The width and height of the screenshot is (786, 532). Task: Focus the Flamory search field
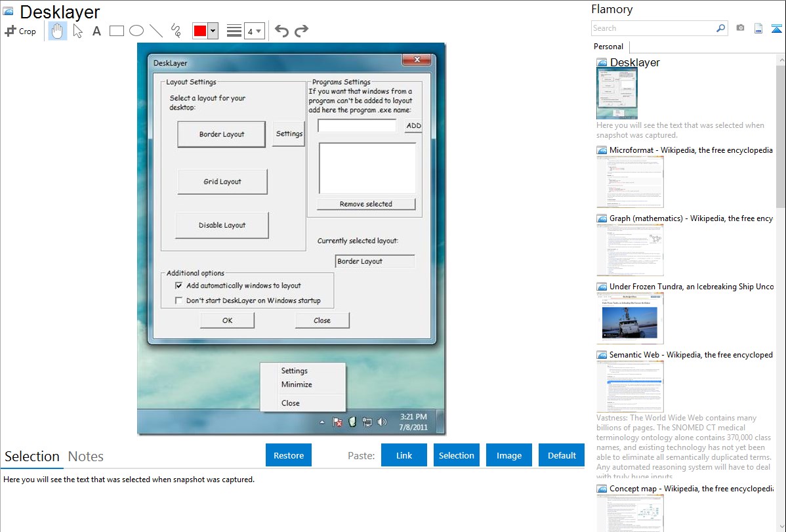(653, 28)
